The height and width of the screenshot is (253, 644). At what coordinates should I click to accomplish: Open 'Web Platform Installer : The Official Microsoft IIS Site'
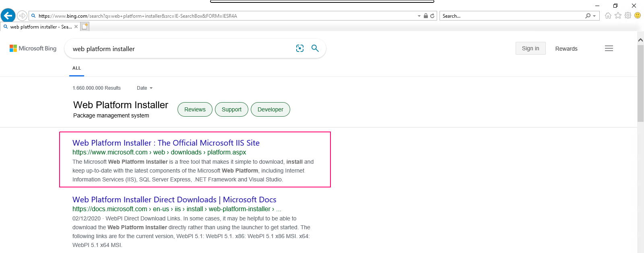(x=166, y=143)
